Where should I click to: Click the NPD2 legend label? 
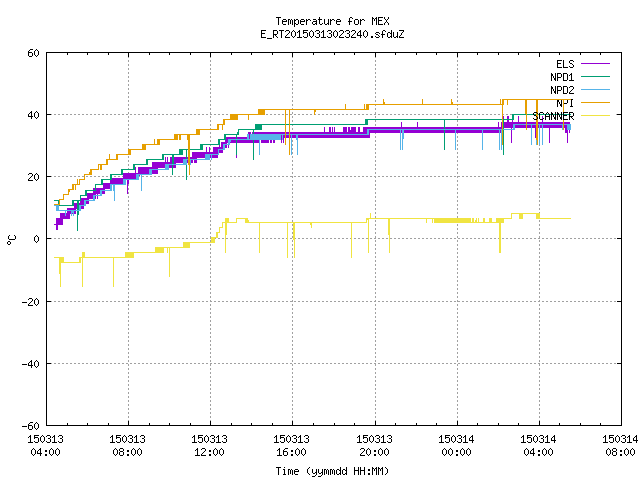(562, 90)
